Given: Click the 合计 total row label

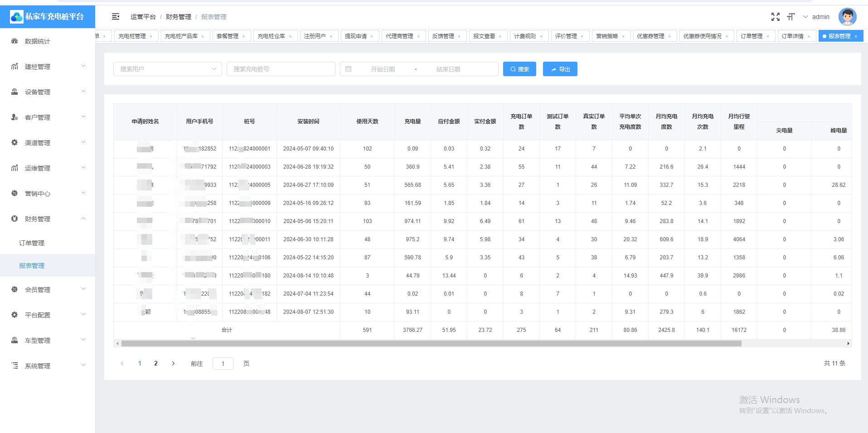Looking at the screenshot, I should (227, 330).
